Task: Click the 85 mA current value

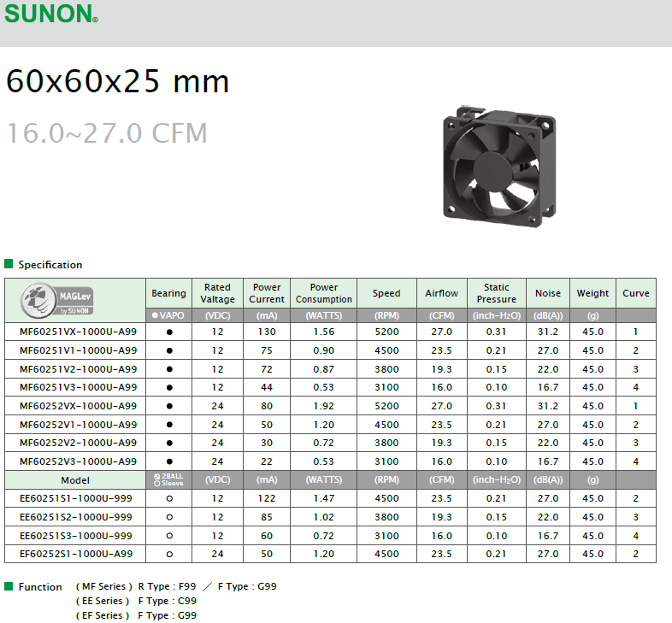Action: tap(267, 517)
